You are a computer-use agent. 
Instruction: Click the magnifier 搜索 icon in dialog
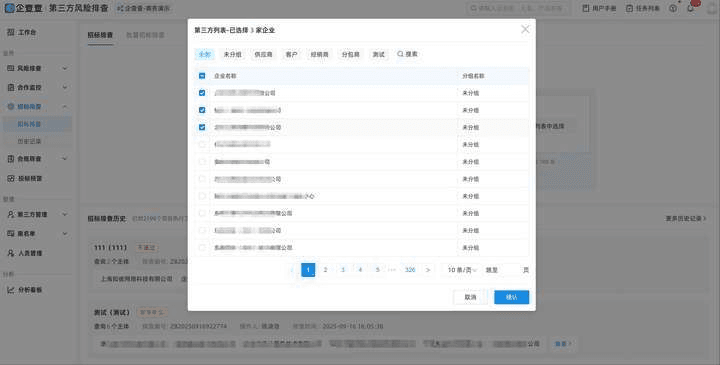(x=400, y=54)
